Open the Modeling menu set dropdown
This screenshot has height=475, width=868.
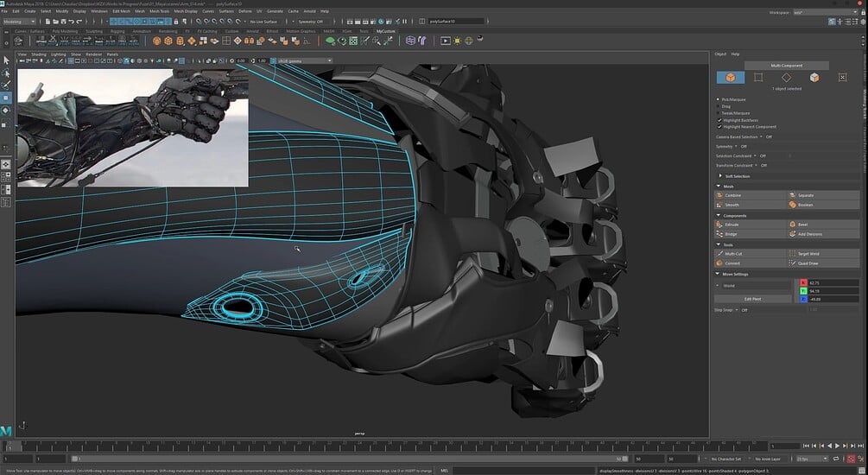(x=21, y=21)
